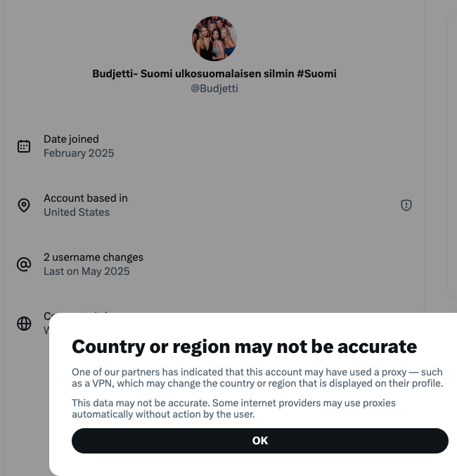Select the "United States" location text

point(77,212)
